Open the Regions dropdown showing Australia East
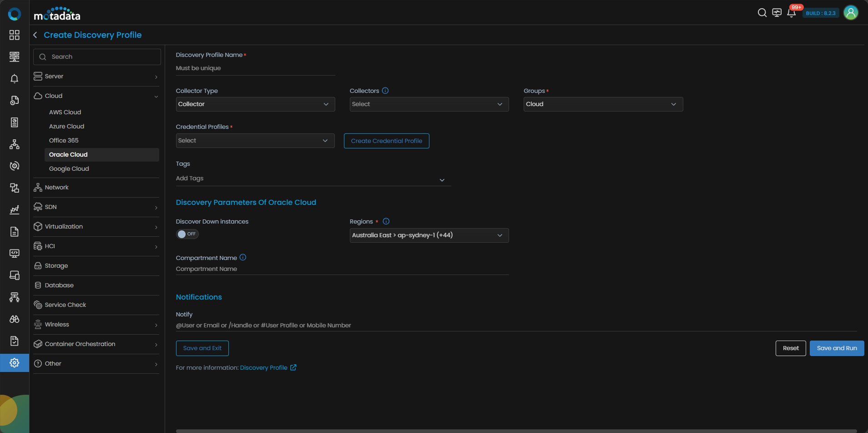The width and height of the screenshot is (868, 433). tap(429, 235)
